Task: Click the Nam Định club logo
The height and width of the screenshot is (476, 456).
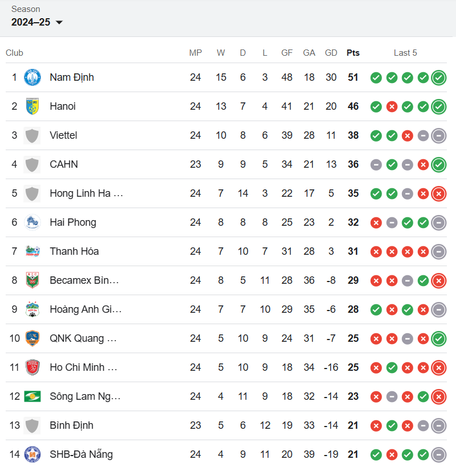Action: [32, 77]
